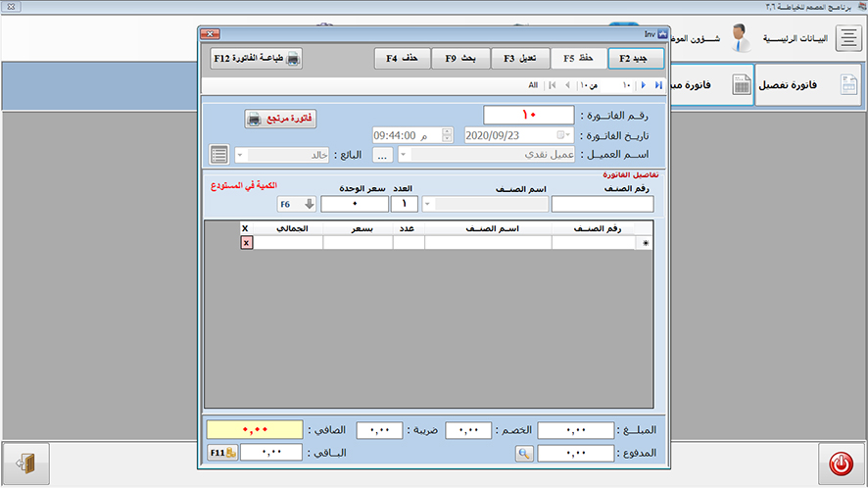Click the returned invoice printer button
This screenshot has height=488, width=868.
pos(281,119)
